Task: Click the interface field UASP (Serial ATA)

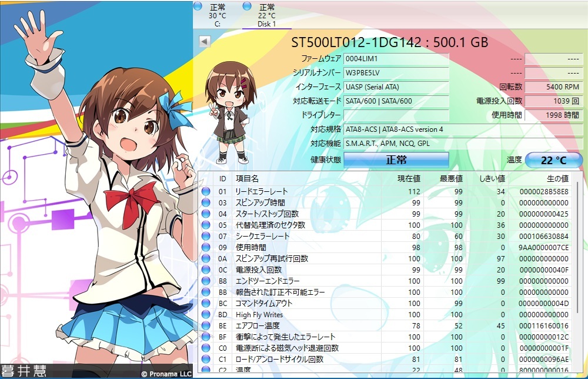Action: [396, 87]
